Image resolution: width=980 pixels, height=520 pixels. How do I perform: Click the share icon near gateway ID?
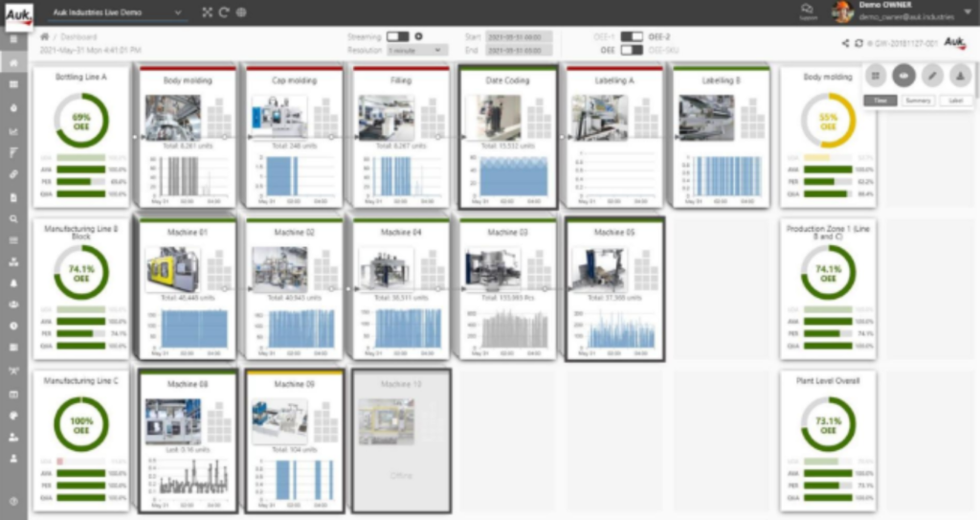pyautogui.click(x=845, y=43)
